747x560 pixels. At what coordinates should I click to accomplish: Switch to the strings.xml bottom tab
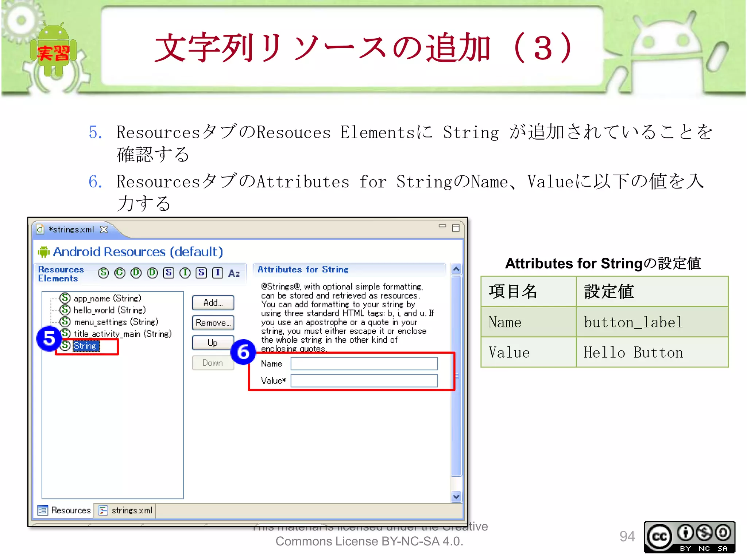[x=126, y=510]
